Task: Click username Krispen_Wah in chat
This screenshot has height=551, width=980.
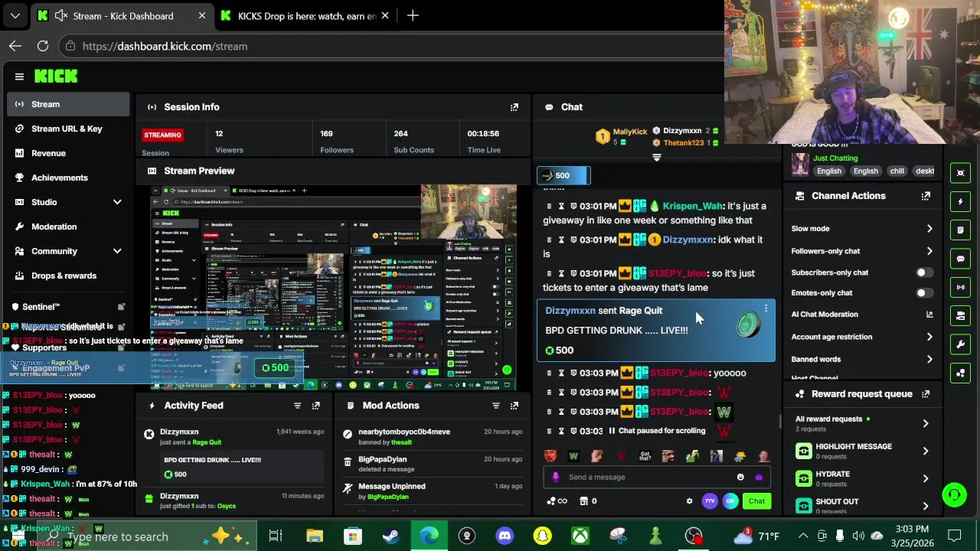Action: point(692,206)
